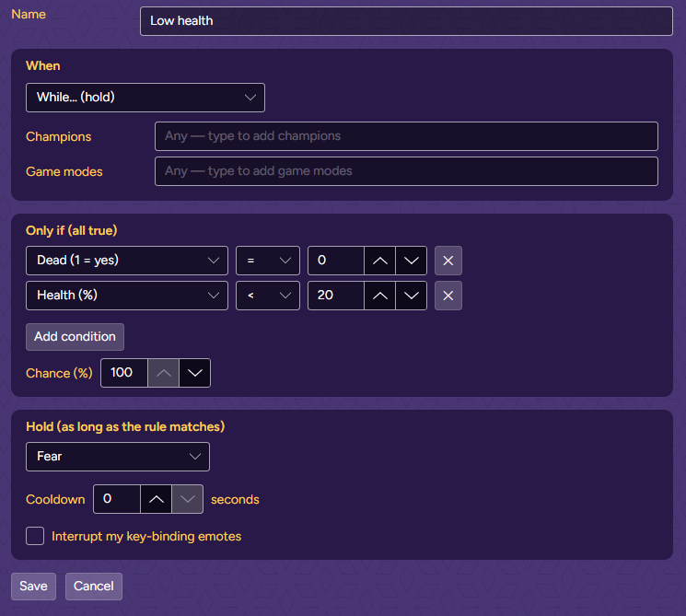Open the Dead (1 = yes) condition dropdown
Screen dimensions: 686x616
click(127, 261)
